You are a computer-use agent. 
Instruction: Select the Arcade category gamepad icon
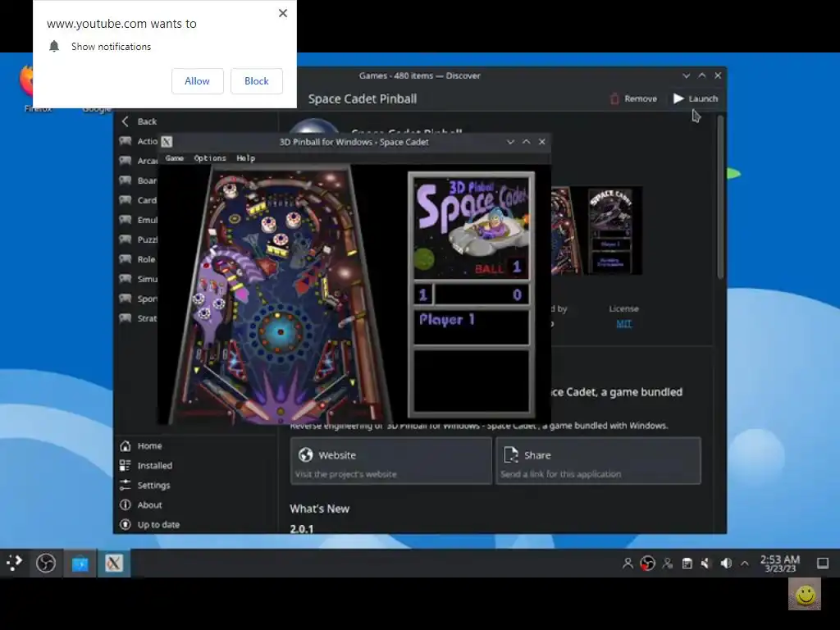click(x=126, y=160)
